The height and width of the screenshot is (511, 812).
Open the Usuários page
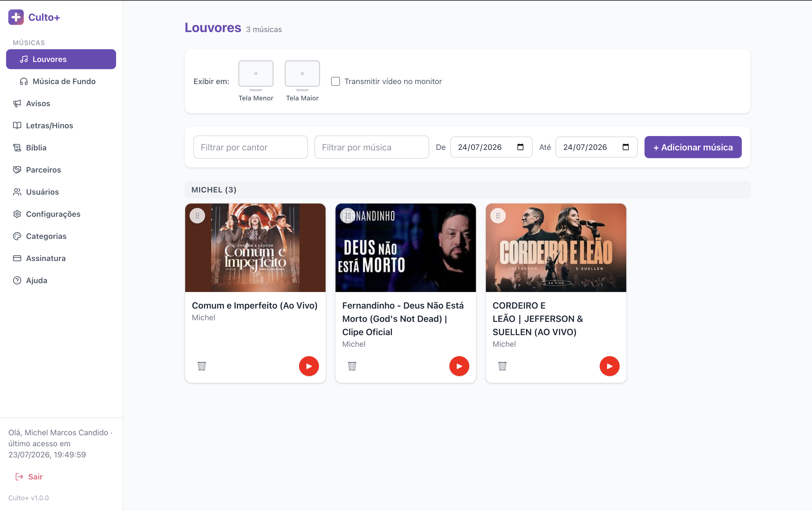point(61,192)
